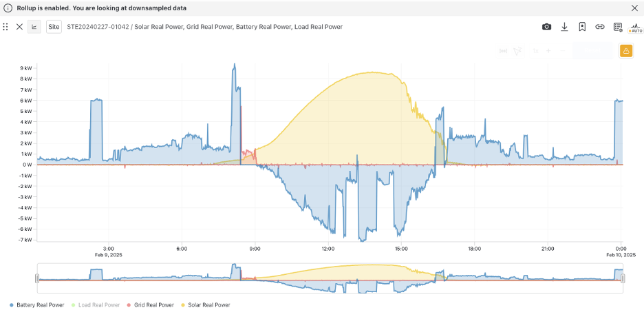Click the orange lock button
The height and width of the screenshot is (310, 644).
pos(626,51)
